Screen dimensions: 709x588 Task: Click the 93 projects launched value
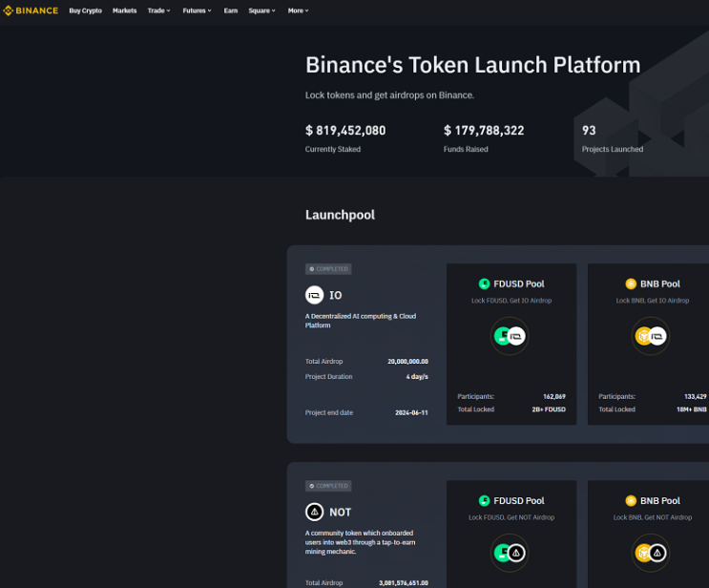pos(589,131)
